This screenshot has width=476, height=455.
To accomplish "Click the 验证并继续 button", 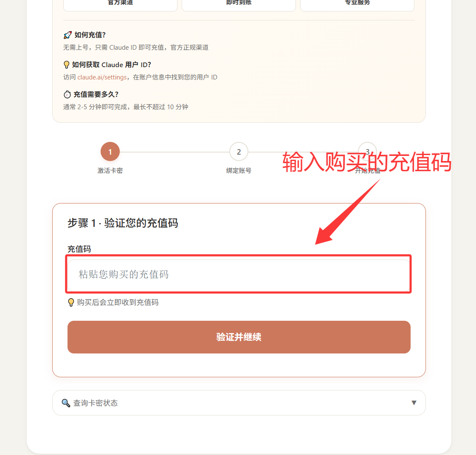I will click(x=239, y=337).
